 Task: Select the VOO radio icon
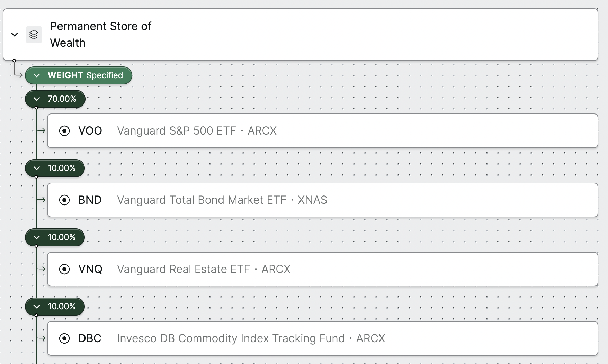coord(64,131)
